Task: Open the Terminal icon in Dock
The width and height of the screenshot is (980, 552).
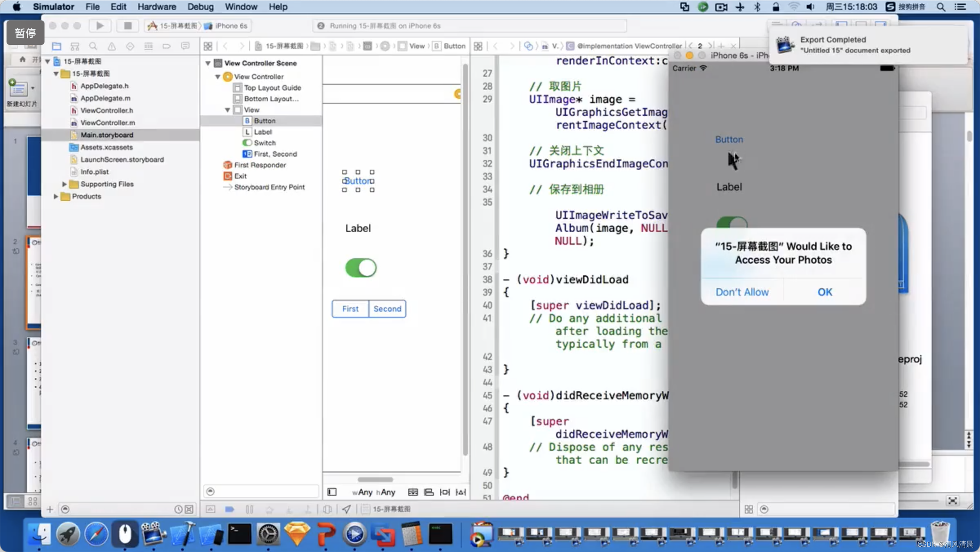Action: click(239, 534)
